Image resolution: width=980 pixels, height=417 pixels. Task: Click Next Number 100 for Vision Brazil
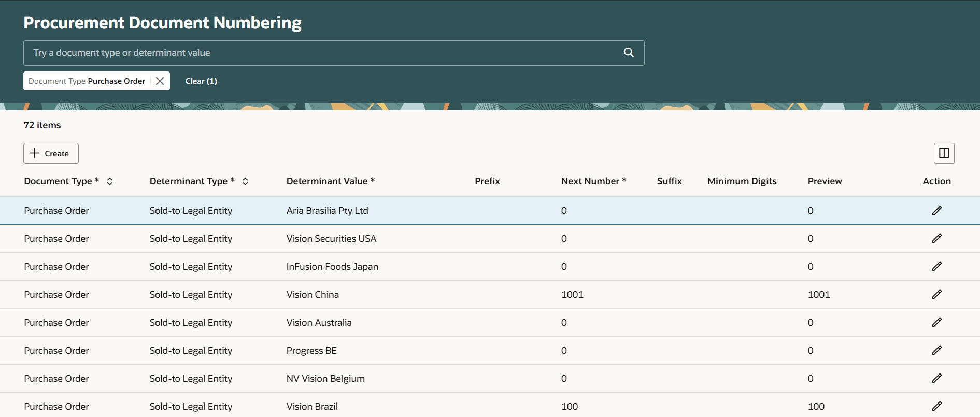[570, 407]
